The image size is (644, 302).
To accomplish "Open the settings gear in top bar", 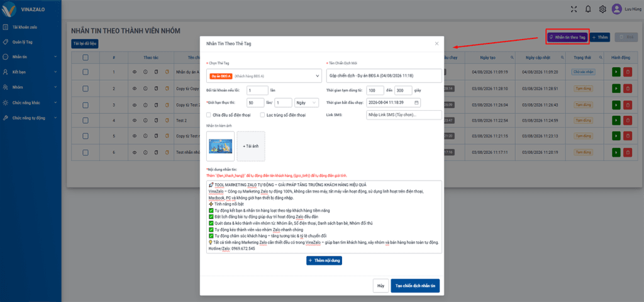I will [x=602, y=9].
